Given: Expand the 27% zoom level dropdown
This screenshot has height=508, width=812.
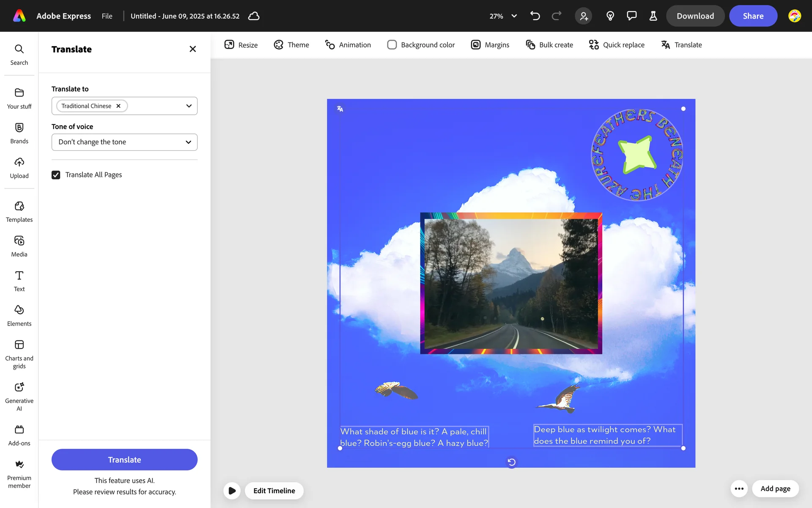Looking at the screenshot, I should (x=514, y=16).
